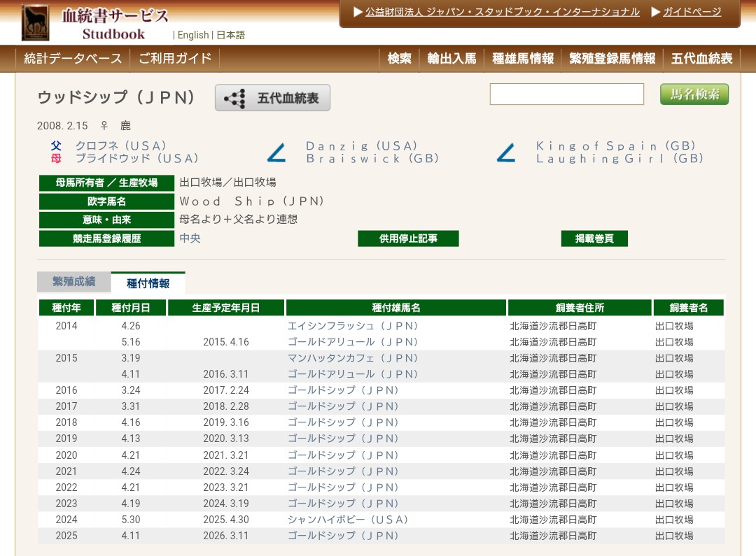Open the ご利用ガイド menu item
Screen dimensions: 756x556
175,59
